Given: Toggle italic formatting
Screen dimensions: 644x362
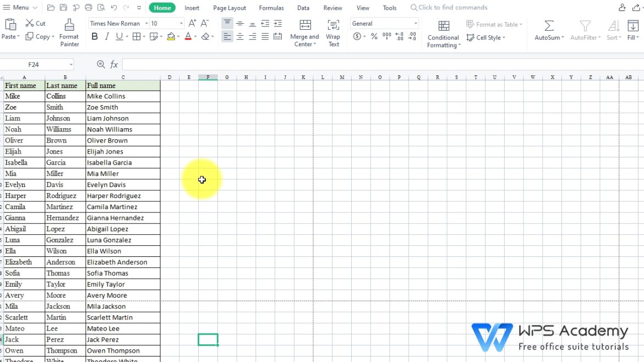Looking at the screenshot, I should coord(107,36).
